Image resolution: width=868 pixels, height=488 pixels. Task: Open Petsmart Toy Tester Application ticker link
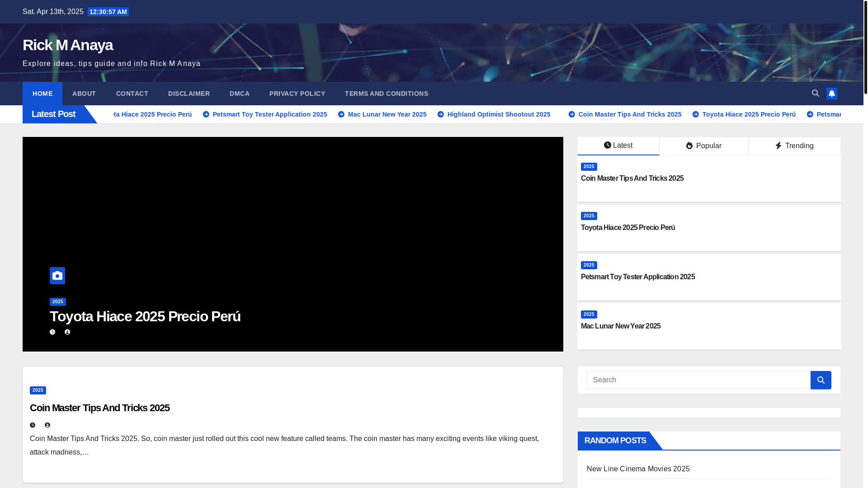270,114
